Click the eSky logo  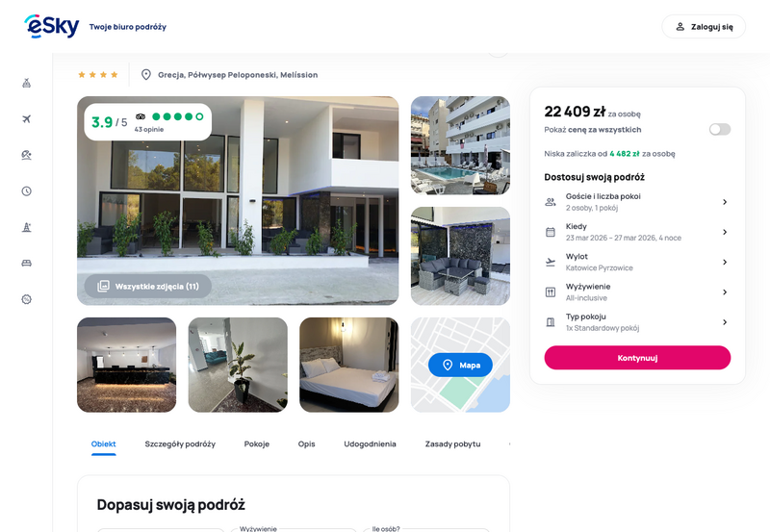pos(52,26)
